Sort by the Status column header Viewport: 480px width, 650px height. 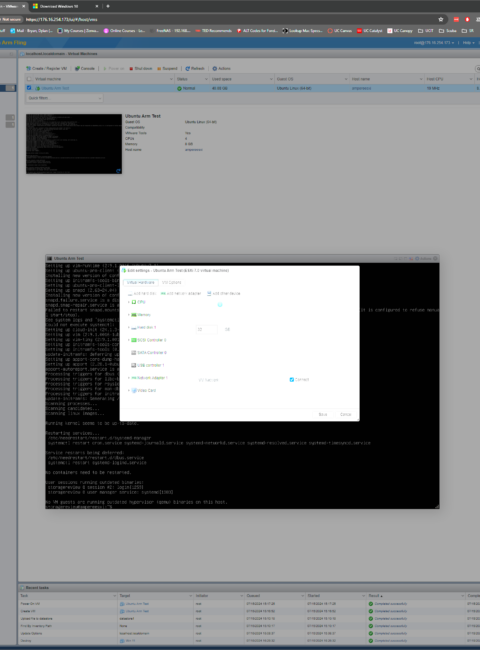coord(192,79)
